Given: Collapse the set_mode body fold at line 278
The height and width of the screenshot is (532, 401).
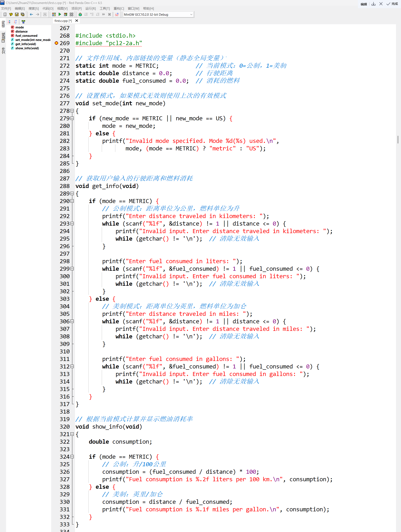Looking at the screenshot, I should 72,111.
